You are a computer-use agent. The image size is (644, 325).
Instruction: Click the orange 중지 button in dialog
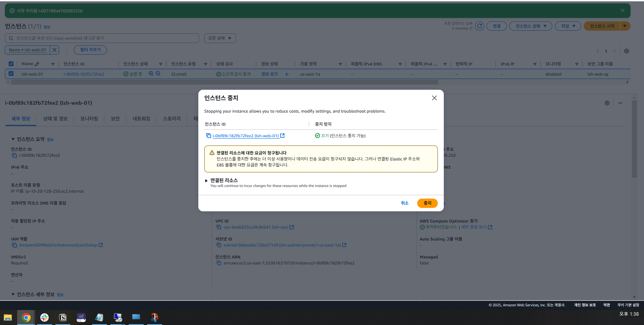427,203
